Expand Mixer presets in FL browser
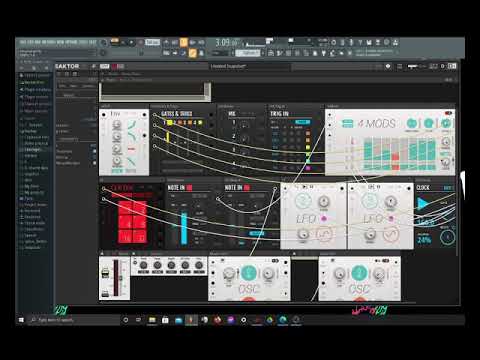The image size is (480, 360). point(34,111)
